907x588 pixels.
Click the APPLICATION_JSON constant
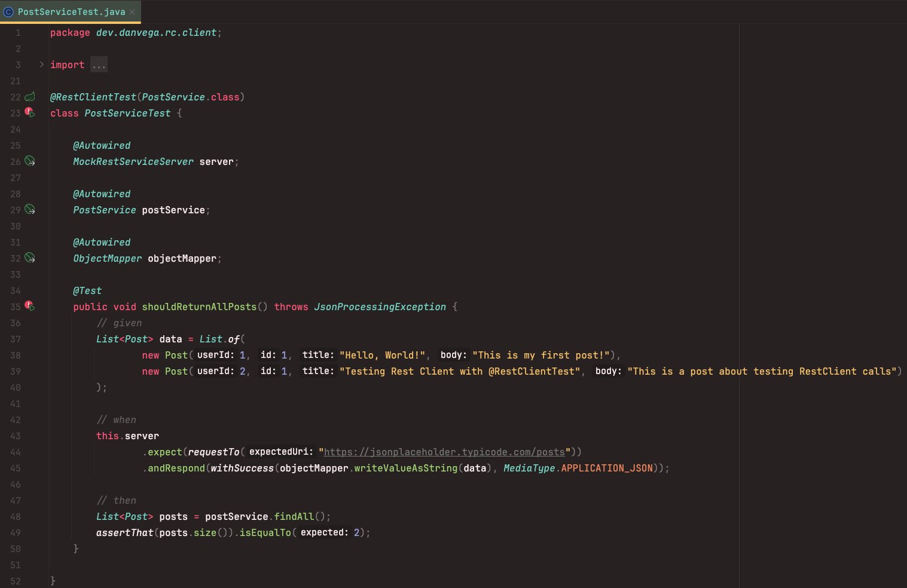click(607, 468)
